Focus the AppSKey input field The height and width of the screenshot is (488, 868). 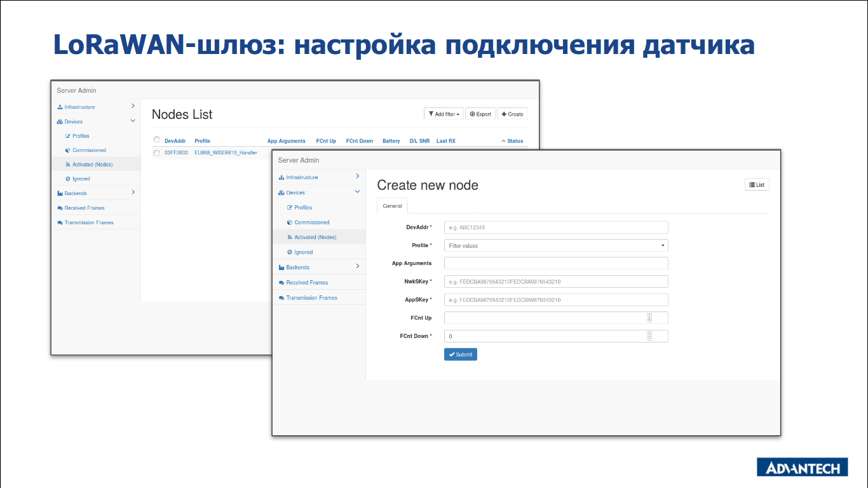(x=556, y=300)
